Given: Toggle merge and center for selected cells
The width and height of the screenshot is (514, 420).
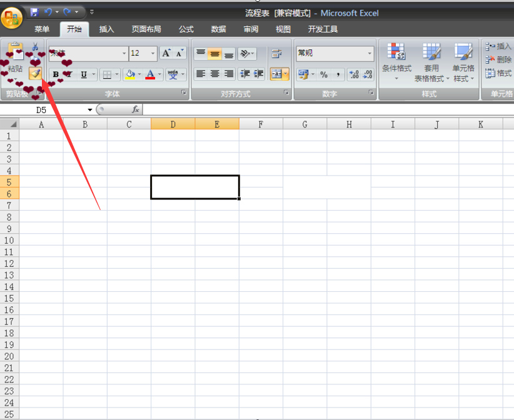Looking at the screenshot, I should click(x=276, y=74).
